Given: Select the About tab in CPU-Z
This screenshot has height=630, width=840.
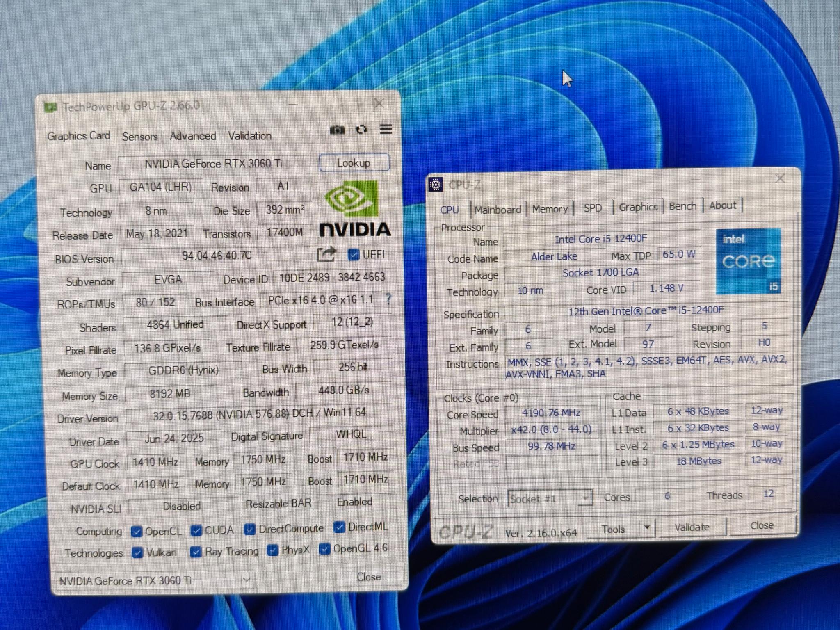Looking at the screenshot, I should 723,205.
